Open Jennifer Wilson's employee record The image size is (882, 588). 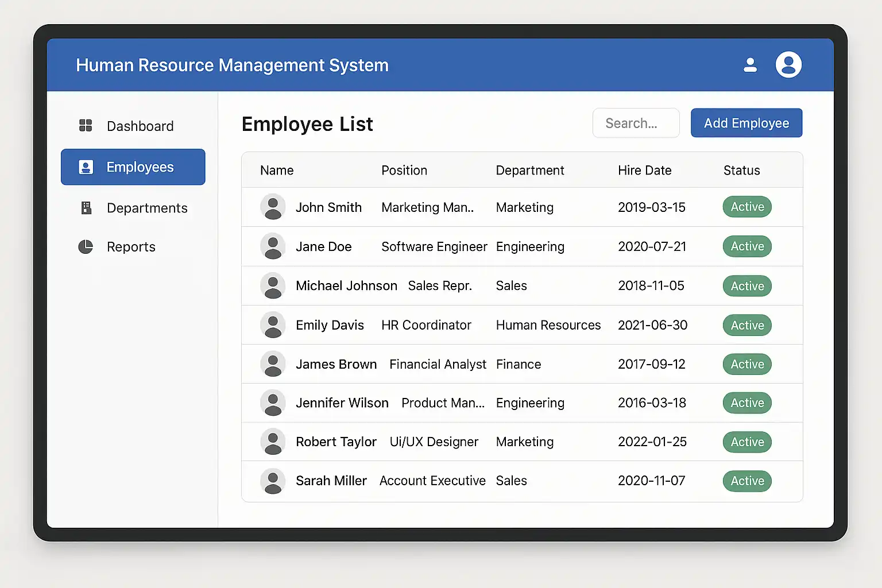point(342,403)
